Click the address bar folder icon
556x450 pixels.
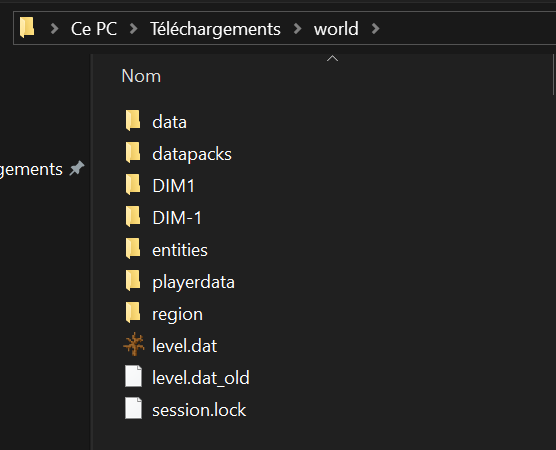coord(27,27)
